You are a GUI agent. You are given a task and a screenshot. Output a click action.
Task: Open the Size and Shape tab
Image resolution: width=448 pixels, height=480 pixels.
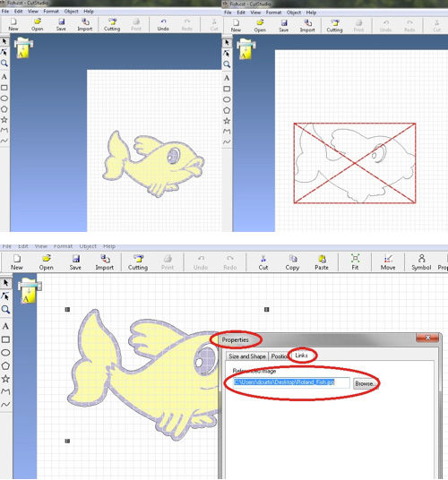pos(247,356)
